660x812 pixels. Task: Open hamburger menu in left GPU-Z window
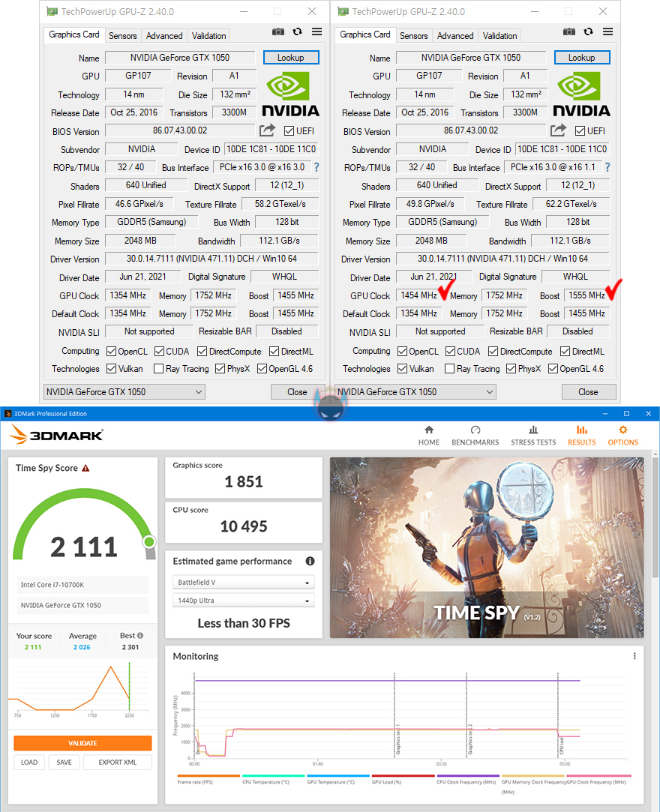pos(317,32)
